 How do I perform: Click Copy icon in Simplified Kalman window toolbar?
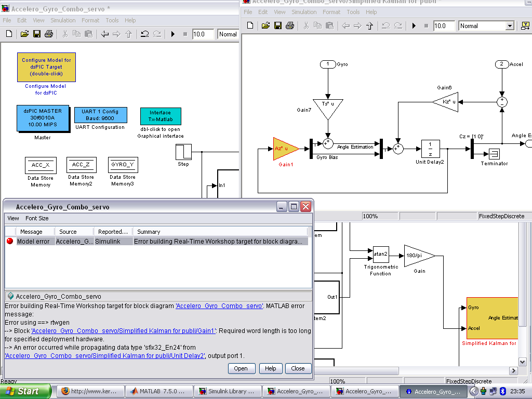317,25
